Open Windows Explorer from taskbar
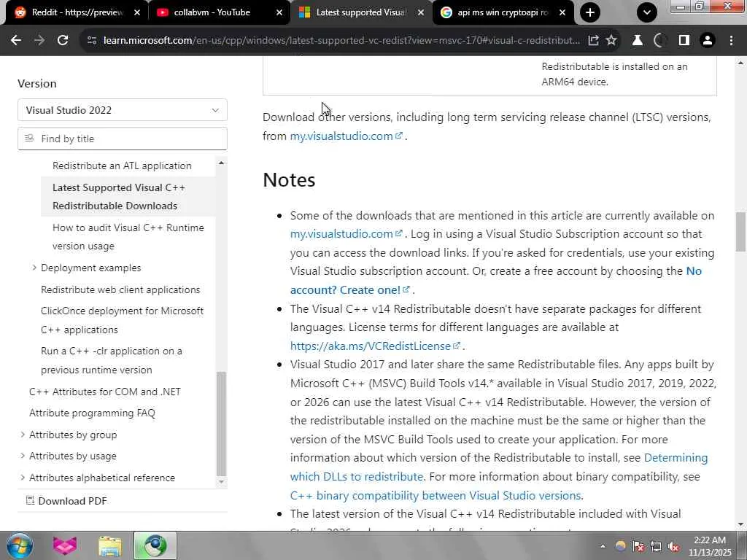This screenshot has height=560, width=747. tap(110, 545)
